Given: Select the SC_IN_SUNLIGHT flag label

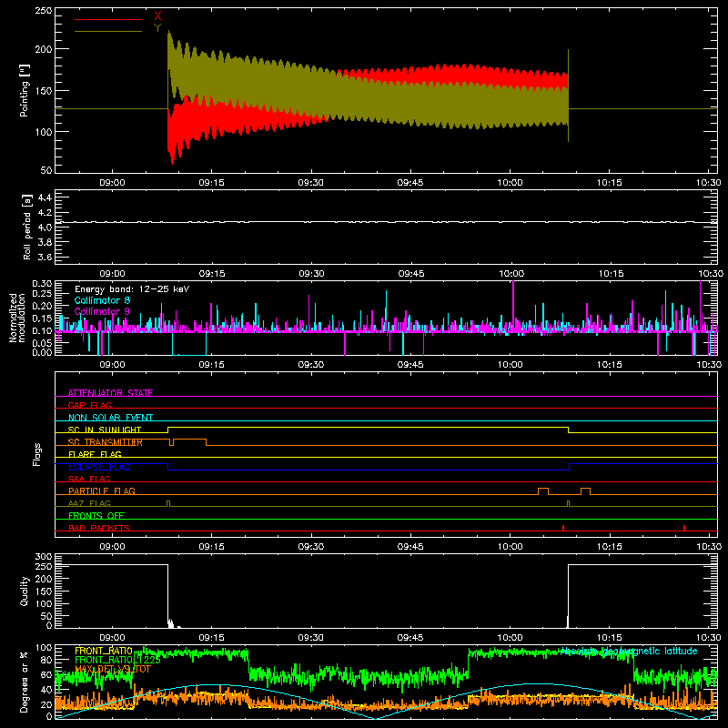Looking at the screenshot, I should (105, 430).
